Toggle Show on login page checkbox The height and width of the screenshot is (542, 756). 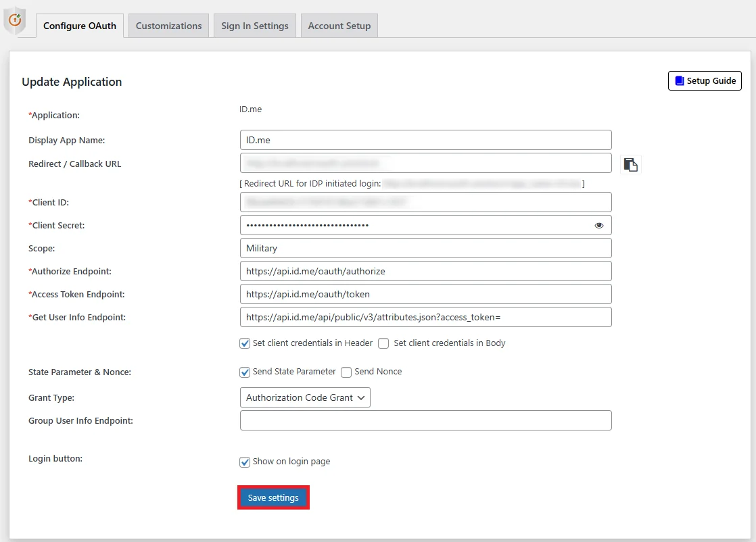coord(245,462)
